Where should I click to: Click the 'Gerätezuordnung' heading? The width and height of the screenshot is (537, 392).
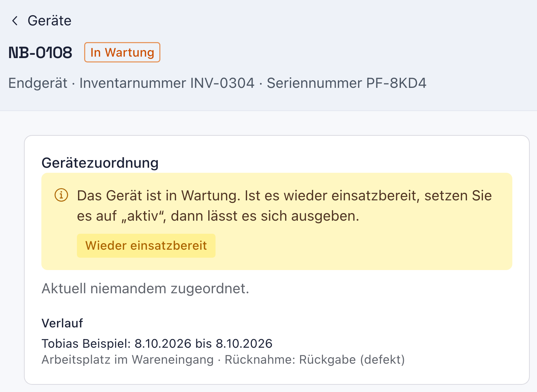pos(100,163)
